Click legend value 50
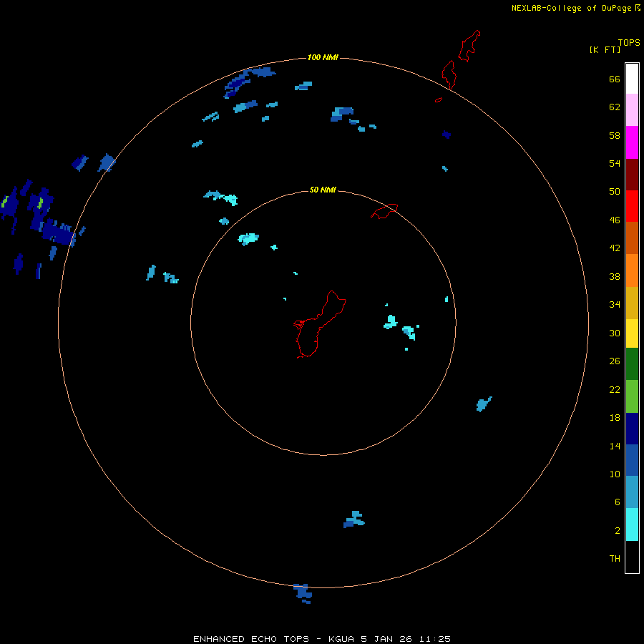This screenshot has height=644, width=644. pyautogui.click(x=615, y=192)
